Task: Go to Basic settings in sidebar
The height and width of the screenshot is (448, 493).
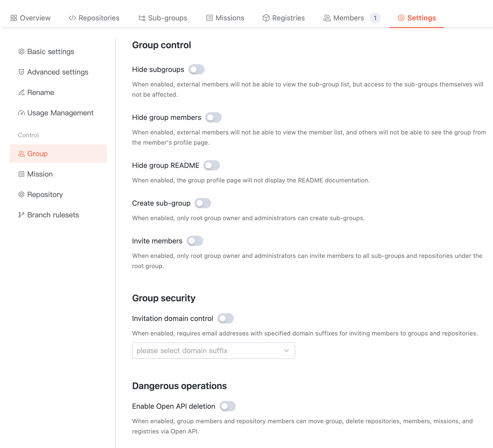Action: tap(50, 52)
